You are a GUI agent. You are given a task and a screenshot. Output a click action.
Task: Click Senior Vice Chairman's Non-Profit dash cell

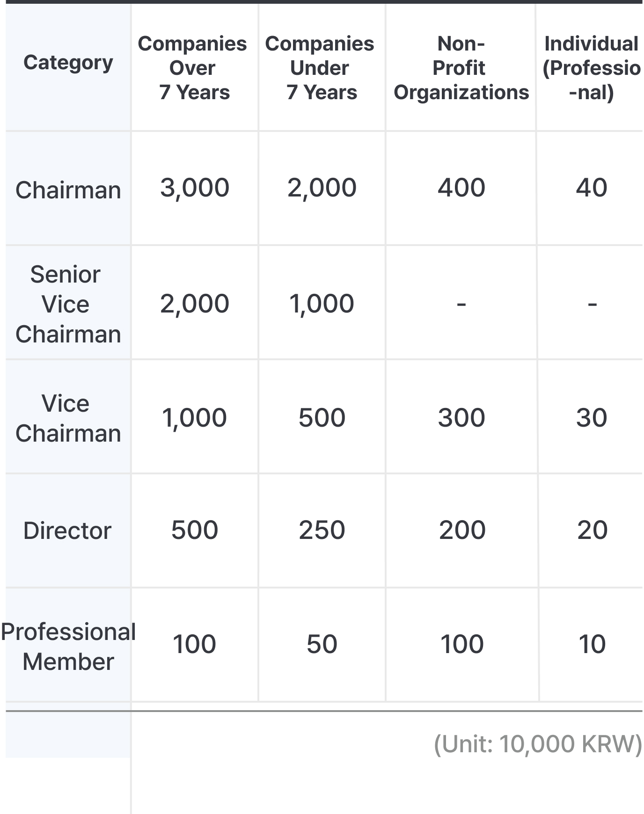(461, 304)
